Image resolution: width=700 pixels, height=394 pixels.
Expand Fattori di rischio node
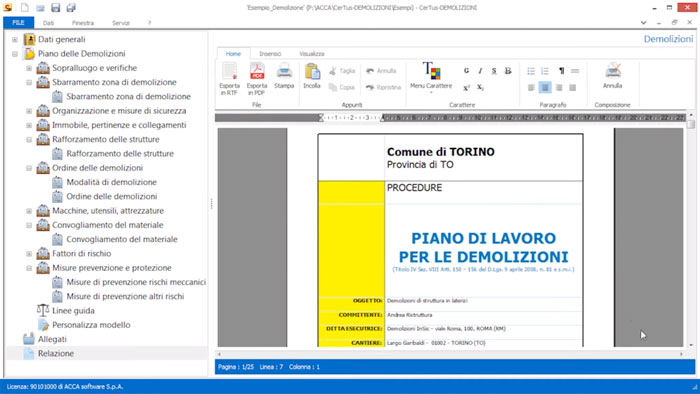tap(29, 254)
